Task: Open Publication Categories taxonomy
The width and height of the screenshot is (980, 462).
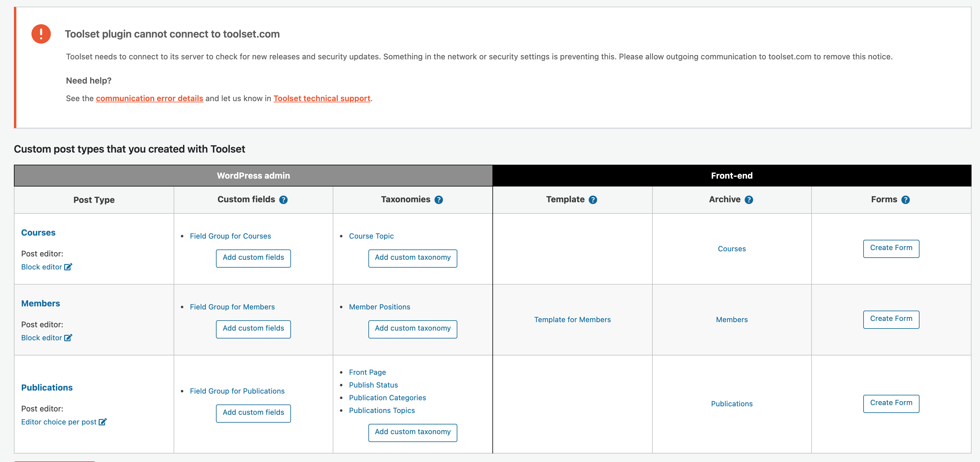Action: (388, 398)
